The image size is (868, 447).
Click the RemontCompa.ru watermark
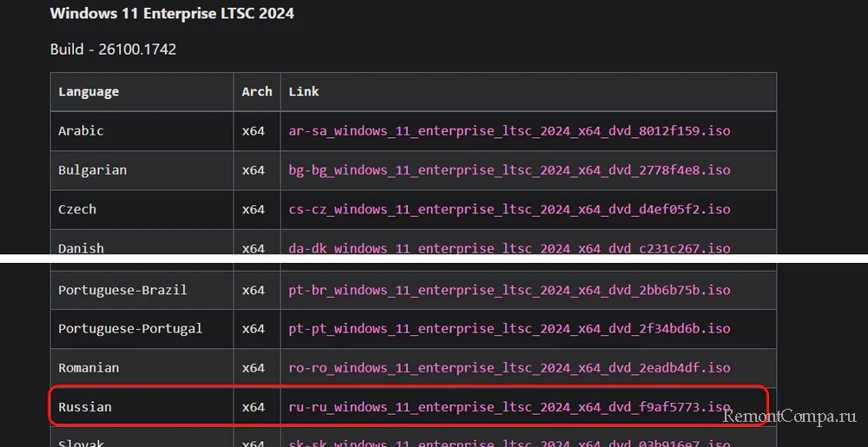(x=789, y=417)
